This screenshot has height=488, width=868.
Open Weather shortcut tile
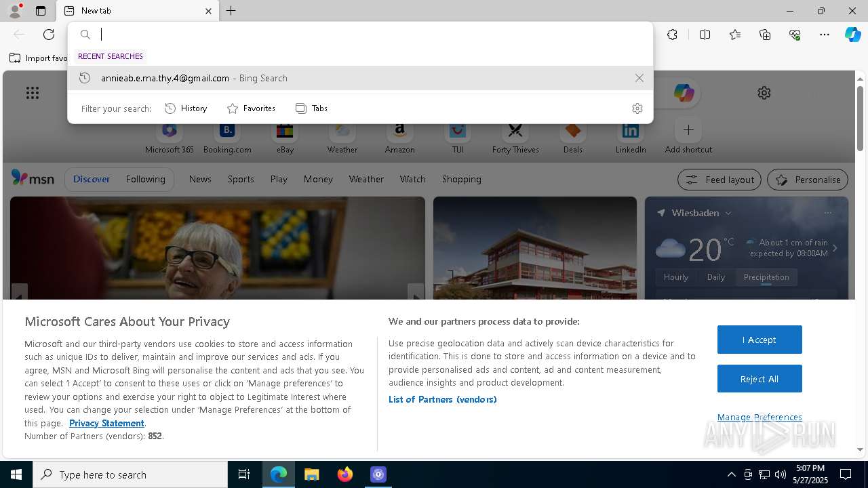[342, 138]
